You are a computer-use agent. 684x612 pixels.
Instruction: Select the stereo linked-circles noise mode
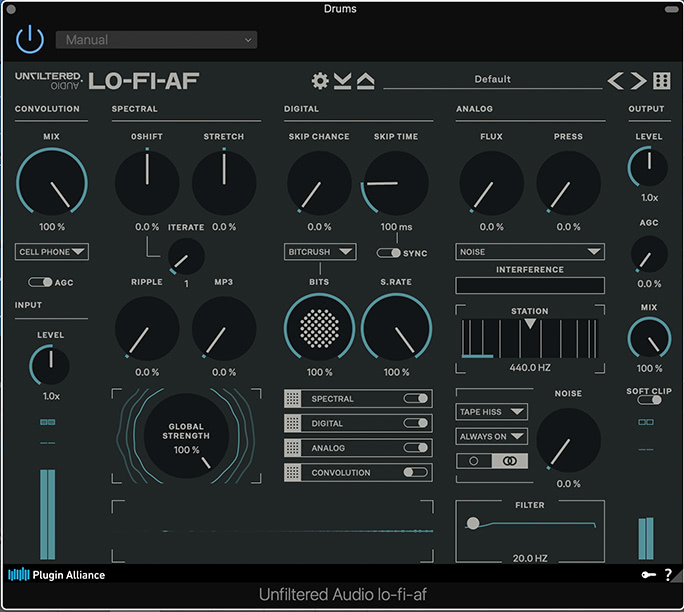(510, 461)
